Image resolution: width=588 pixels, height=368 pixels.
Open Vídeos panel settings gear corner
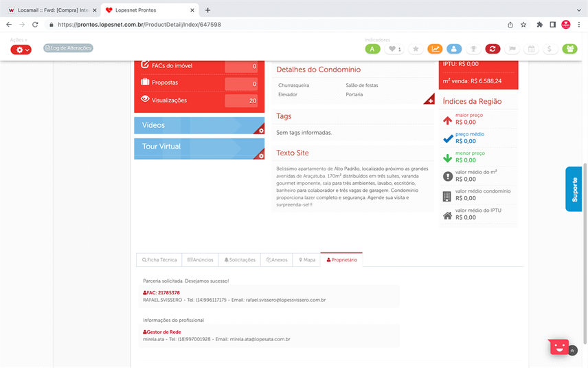click(x=260, y=130)
